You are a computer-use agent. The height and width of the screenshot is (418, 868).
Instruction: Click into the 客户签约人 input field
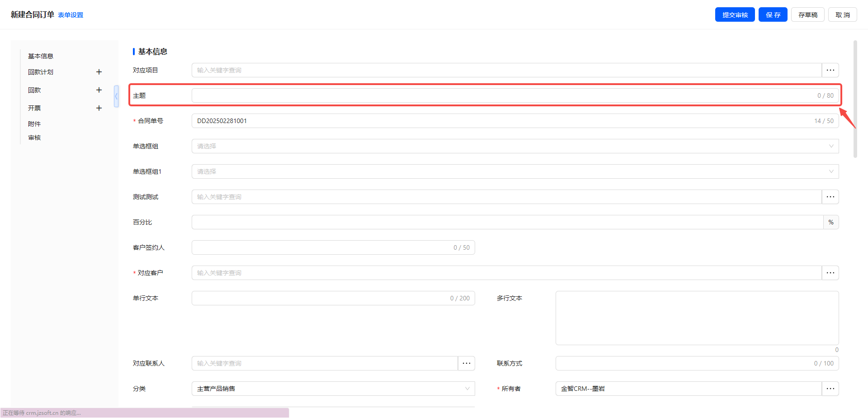coord(333,247)
